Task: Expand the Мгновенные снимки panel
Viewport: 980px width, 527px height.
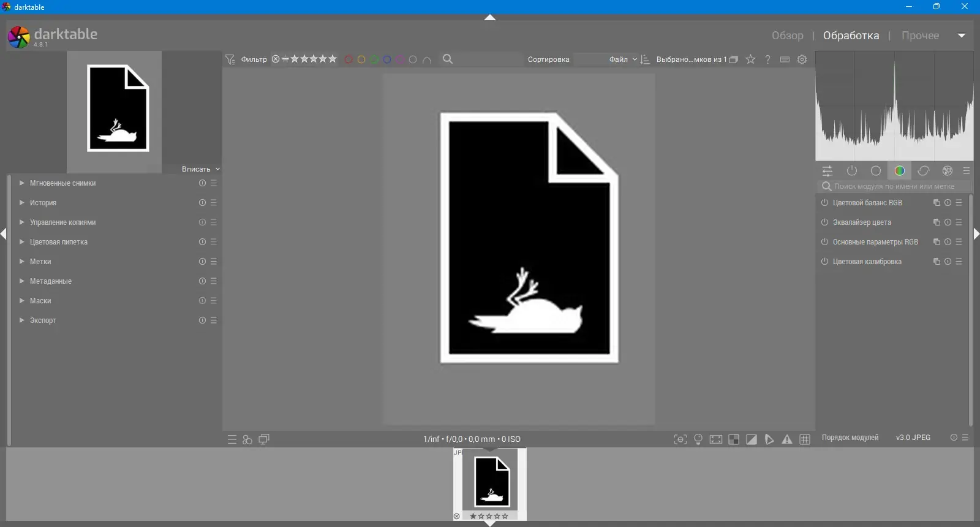Action: click(22, 183)
